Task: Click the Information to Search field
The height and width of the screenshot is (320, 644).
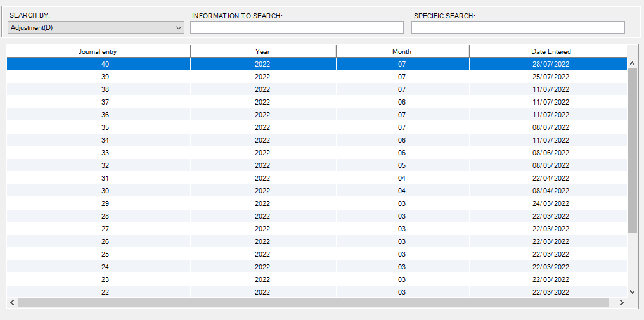Action: point(297,27)
